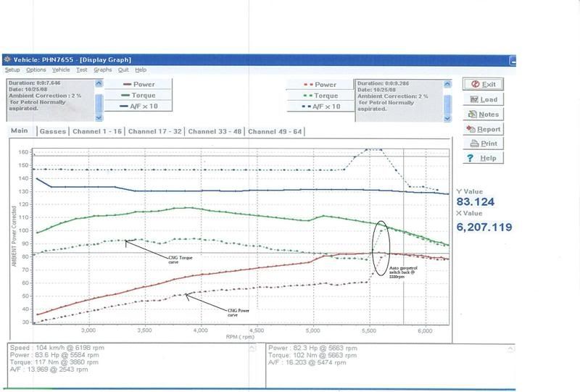This screenshot has width=580, height=392.
Task: Toggle the solid Power legend entry
Action: tap(138, 84)
